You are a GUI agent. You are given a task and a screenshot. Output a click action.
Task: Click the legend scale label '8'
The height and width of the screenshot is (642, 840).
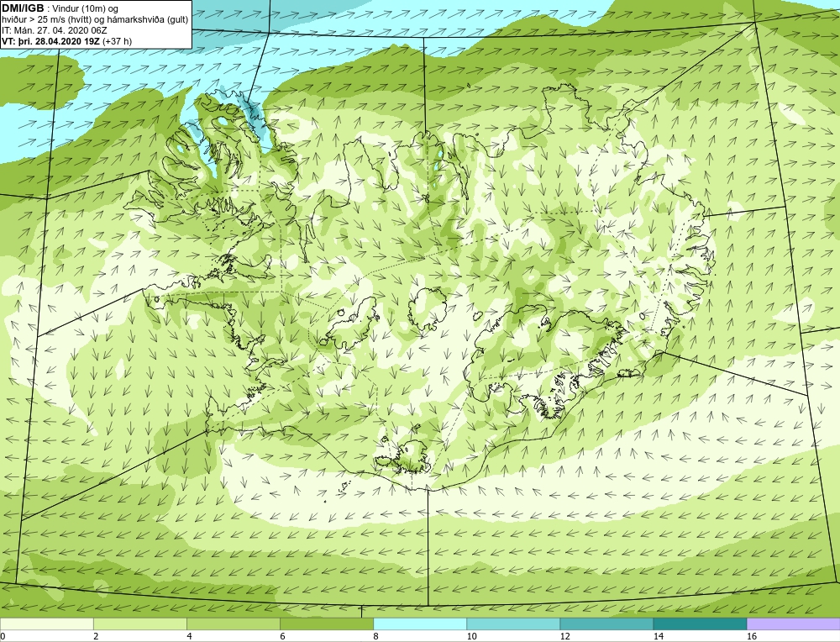point(376,636)
